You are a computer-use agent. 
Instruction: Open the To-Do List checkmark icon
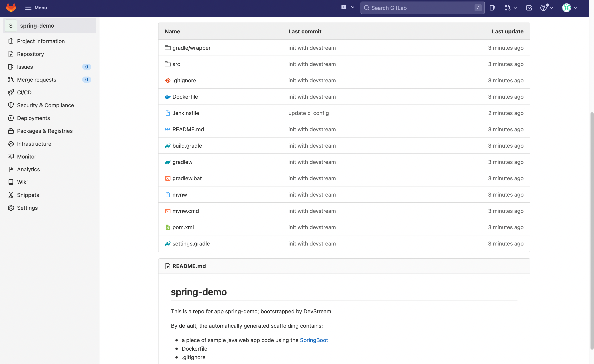(529, 8)
